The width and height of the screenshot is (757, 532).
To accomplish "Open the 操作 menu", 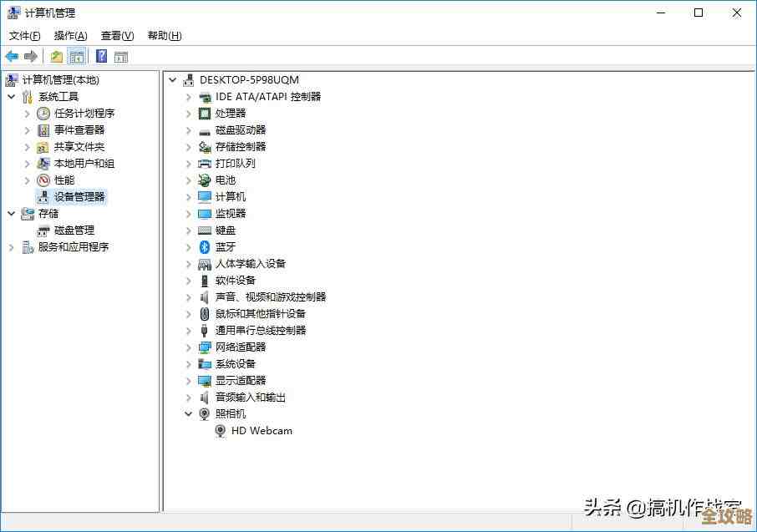I will 69,35.
